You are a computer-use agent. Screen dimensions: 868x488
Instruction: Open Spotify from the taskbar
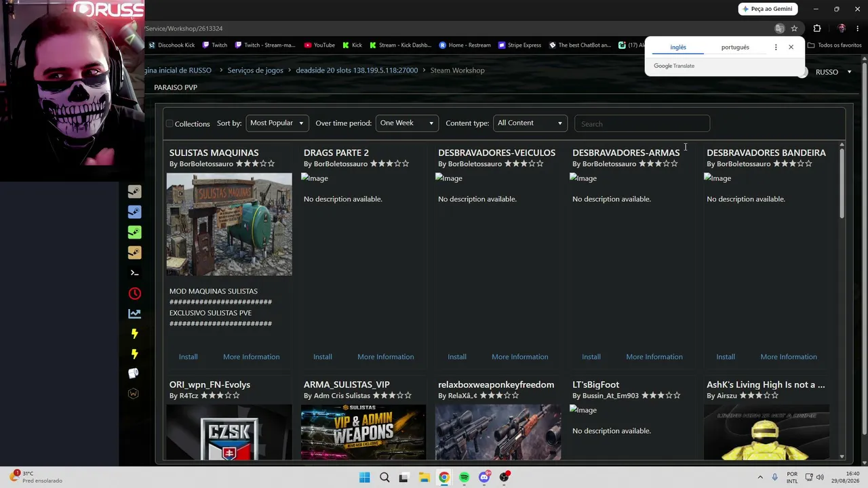464,477
